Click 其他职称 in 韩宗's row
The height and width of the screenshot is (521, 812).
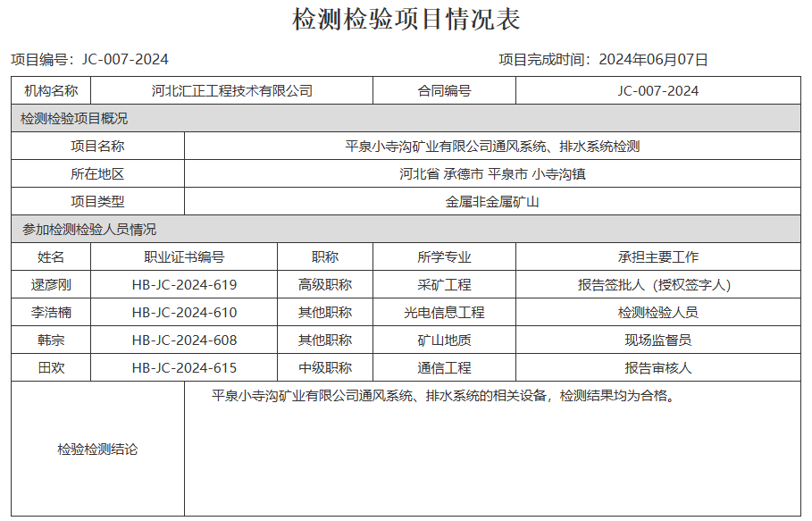(x=325, y=340)
